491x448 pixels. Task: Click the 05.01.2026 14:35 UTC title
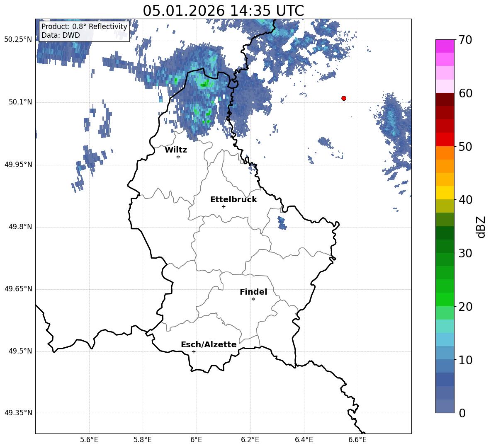point(223,11)
